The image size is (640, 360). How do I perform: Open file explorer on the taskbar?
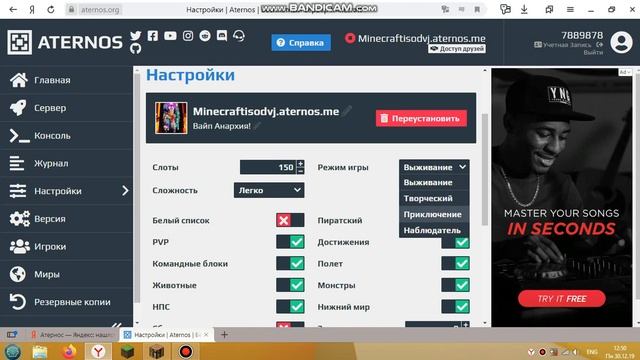40,351
